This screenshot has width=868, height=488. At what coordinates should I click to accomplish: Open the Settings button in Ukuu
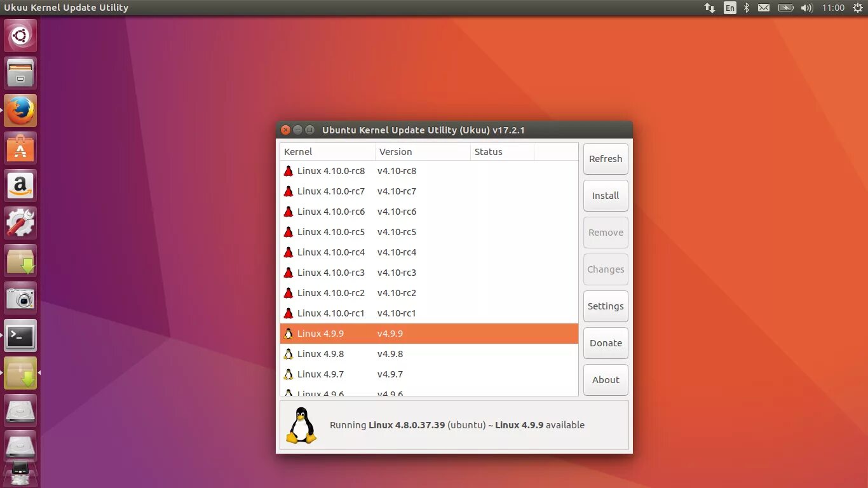606,306
